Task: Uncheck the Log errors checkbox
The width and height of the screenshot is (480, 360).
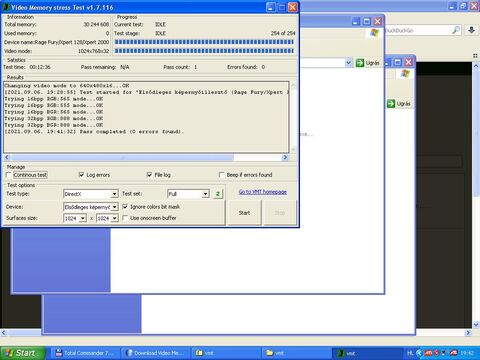Action: [x=81, y=175]
